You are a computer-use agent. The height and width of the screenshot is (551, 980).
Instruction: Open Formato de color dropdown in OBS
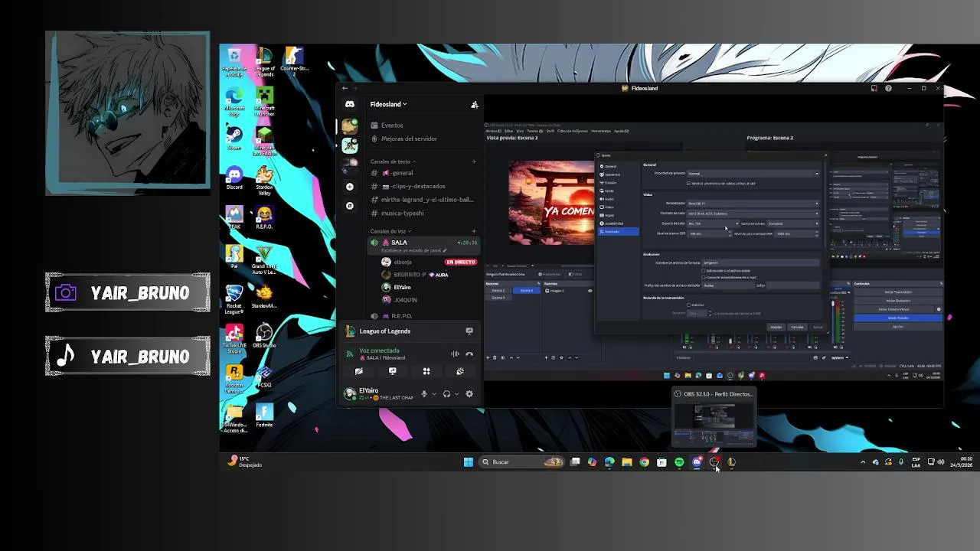[753, 214]
